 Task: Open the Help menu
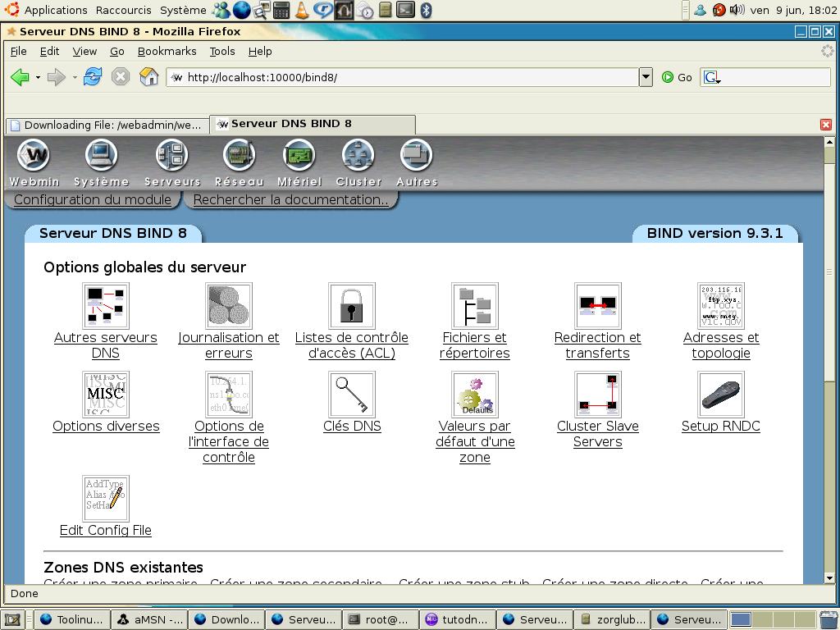coord(260,52)
